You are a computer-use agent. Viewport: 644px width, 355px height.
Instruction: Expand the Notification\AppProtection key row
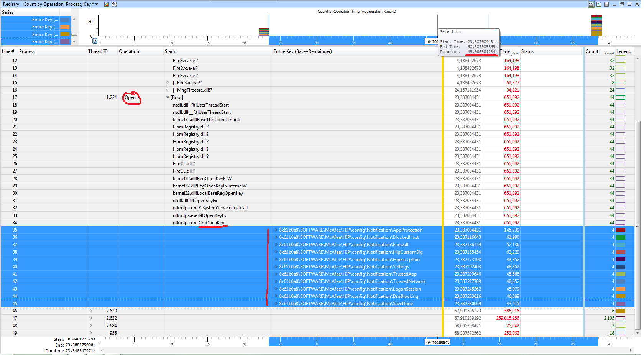point(276,230)
